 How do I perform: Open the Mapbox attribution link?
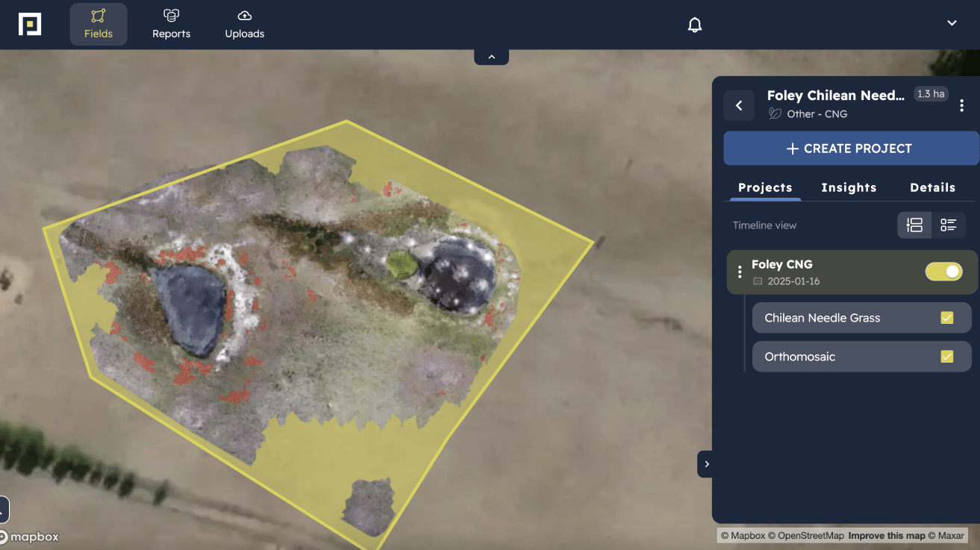point(743,536)
